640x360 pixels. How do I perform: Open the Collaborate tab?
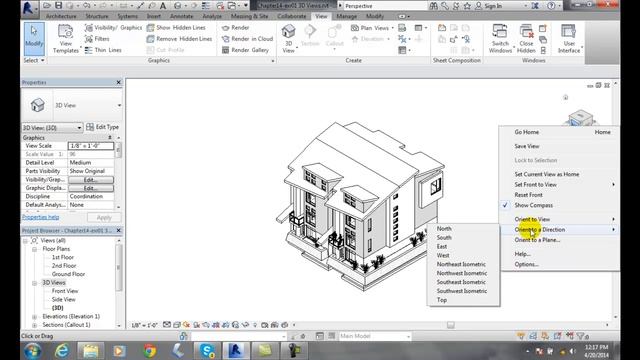tap(291, 16)
